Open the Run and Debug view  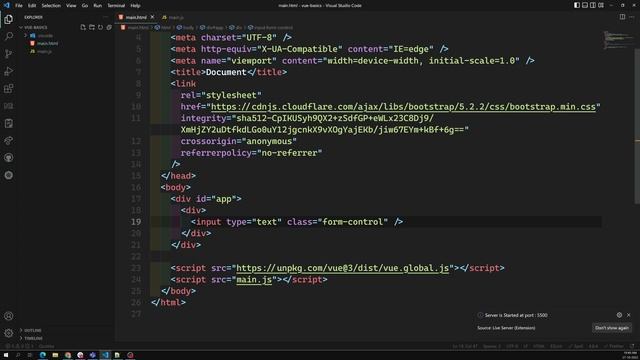click(9, 71)
